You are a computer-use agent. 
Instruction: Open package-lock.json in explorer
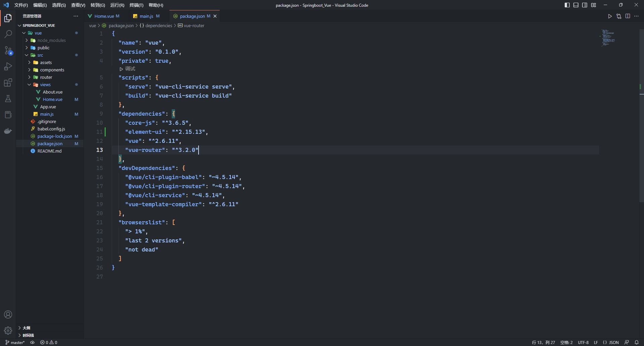(50, 136)
